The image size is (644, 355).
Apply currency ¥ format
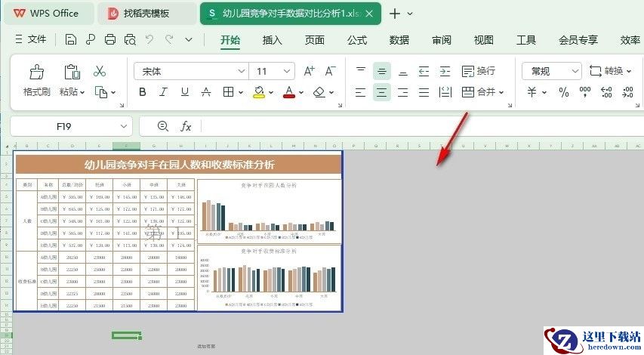coord(532,92)
